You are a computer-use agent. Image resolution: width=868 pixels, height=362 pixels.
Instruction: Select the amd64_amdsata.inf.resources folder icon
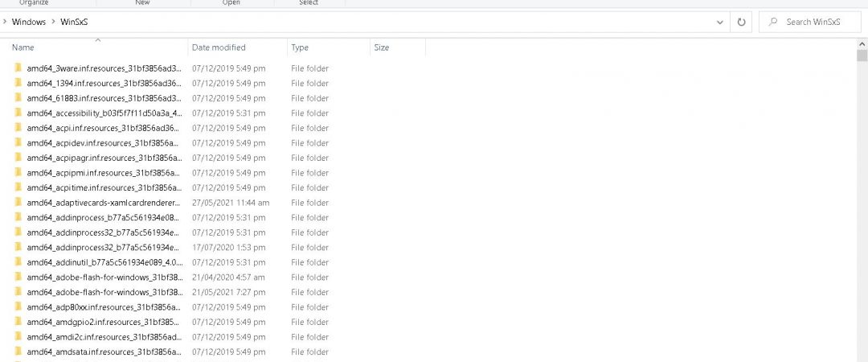[17, 352]
